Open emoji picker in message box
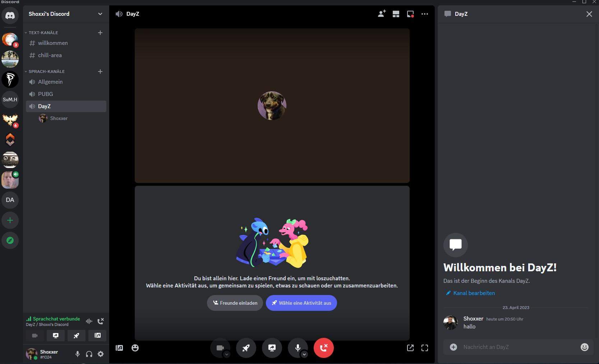Viewport: 599px width, 364px height. coord(585,347)
